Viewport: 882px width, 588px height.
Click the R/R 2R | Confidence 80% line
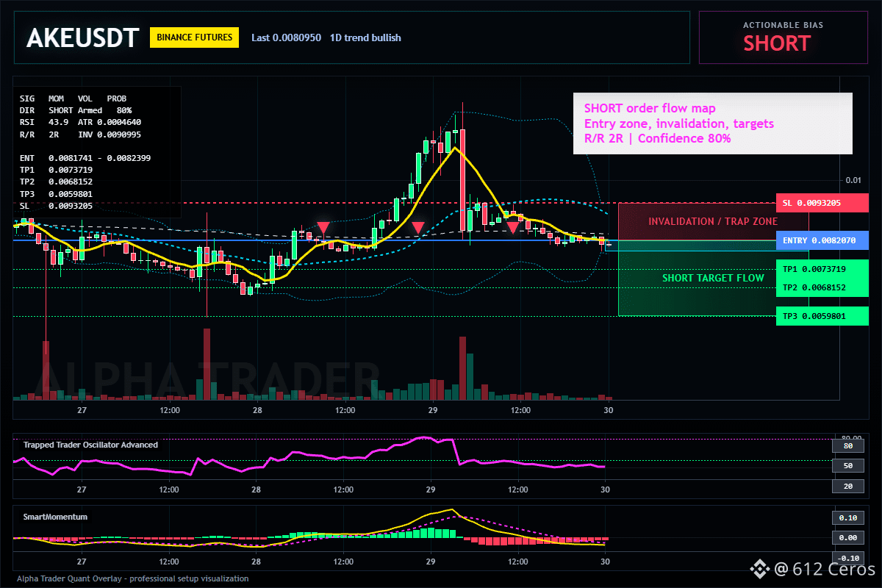pyautogui.click(x=657, y=138)
